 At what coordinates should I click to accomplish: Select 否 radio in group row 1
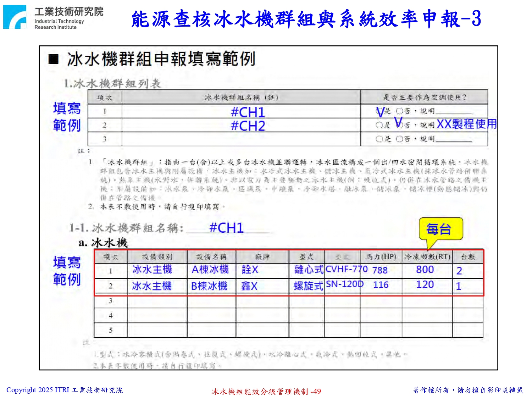tap(399, 111)
